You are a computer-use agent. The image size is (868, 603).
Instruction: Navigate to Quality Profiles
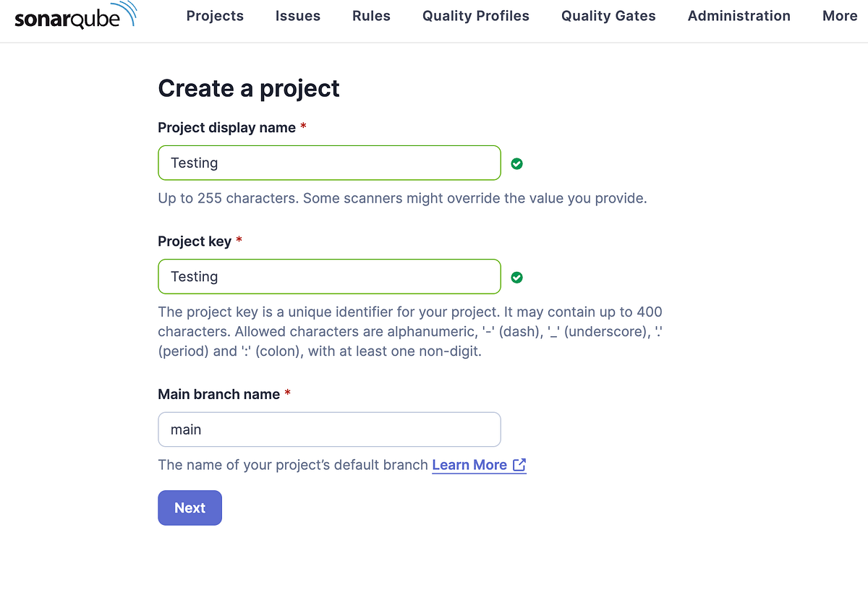tap(476, 16)
